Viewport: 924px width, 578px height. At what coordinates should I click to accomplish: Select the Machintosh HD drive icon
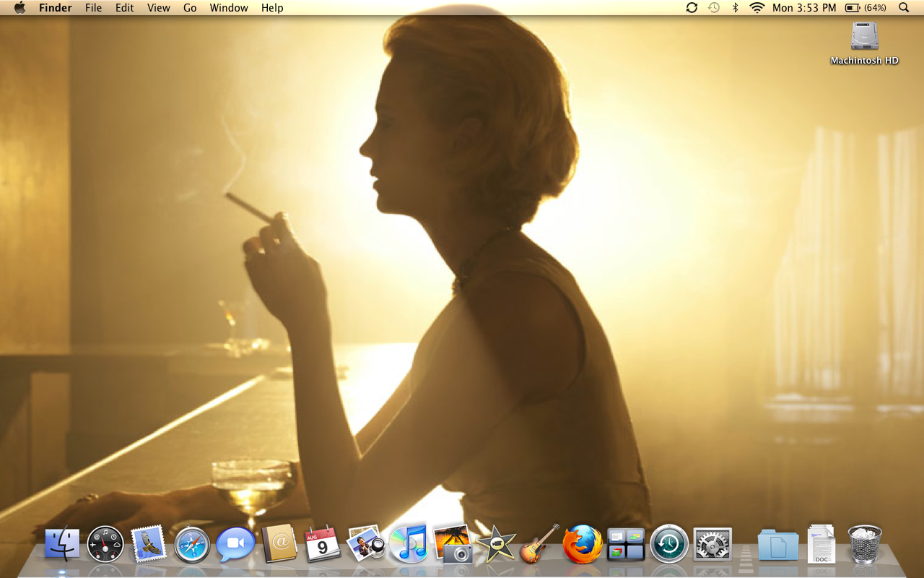(865, 36)
